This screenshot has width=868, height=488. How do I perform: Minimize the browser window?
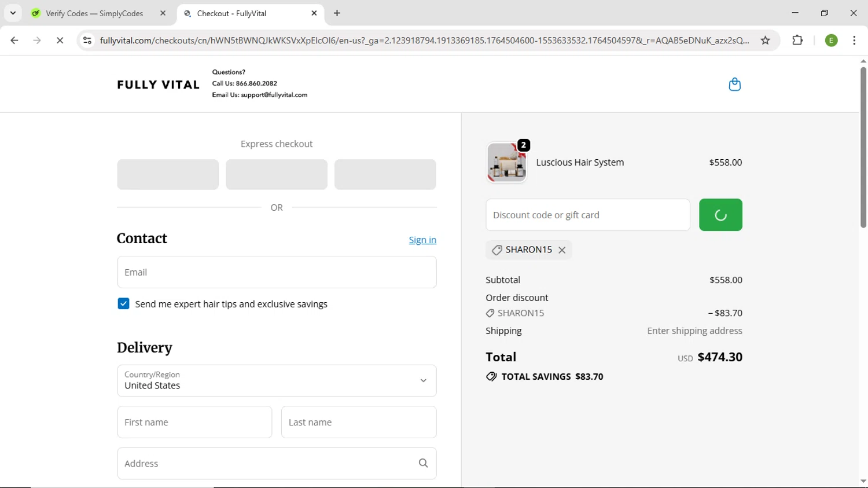click(x=795, y=13)
